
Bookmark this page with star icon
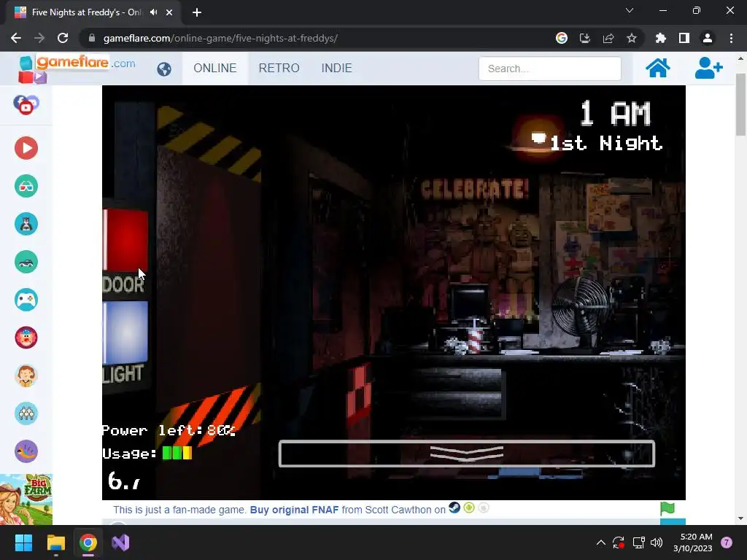click(632, 38)
